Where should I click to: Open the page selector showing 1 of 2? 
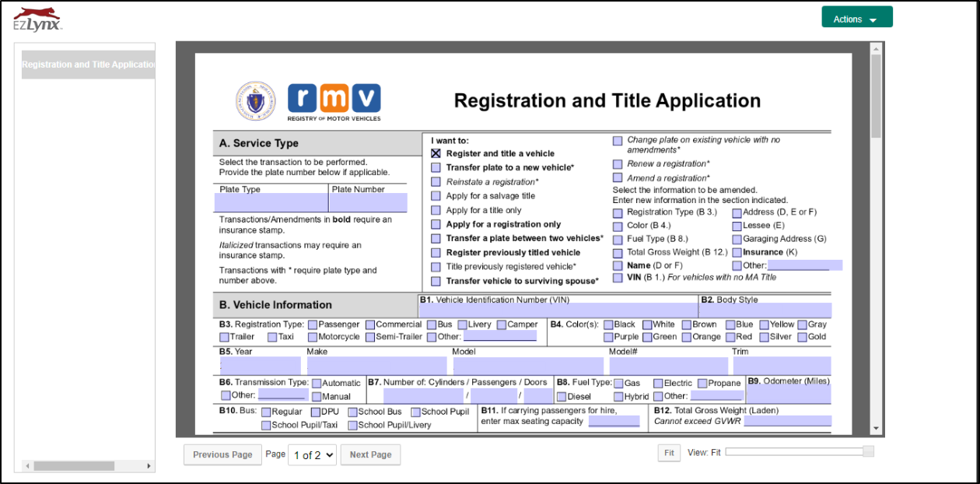[312, 455]
